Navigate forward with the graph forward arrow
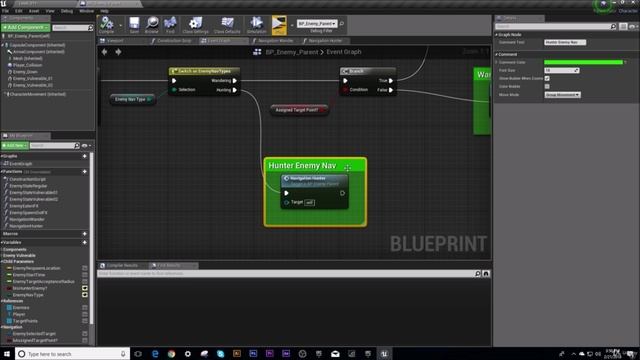This screenshot has width=640, height=360. coord(118,52)
